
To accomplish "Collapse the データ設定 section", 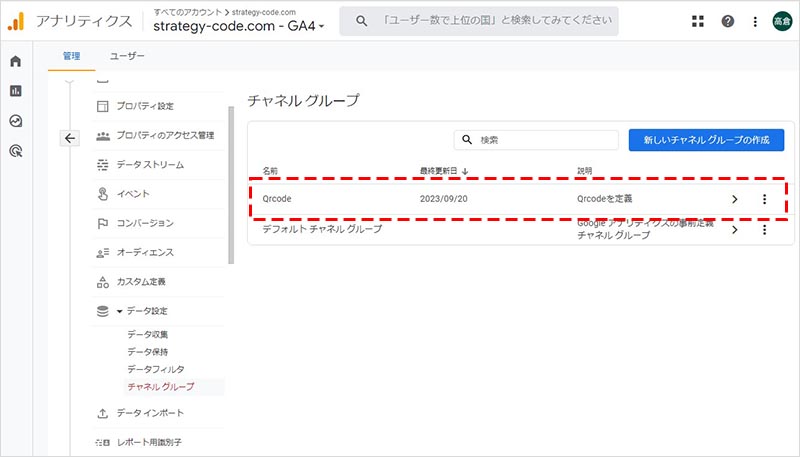I will [119, 312].
